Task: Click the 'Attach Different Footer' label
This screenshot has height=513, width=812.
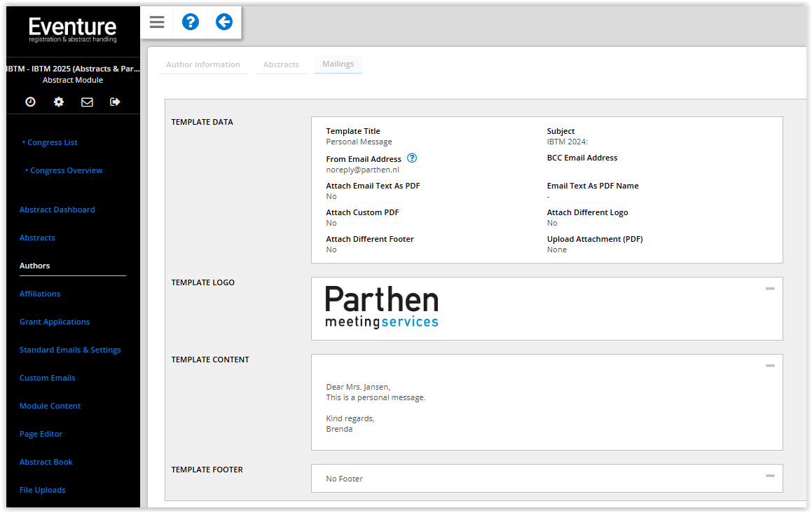Action: (x=370, y=239)
